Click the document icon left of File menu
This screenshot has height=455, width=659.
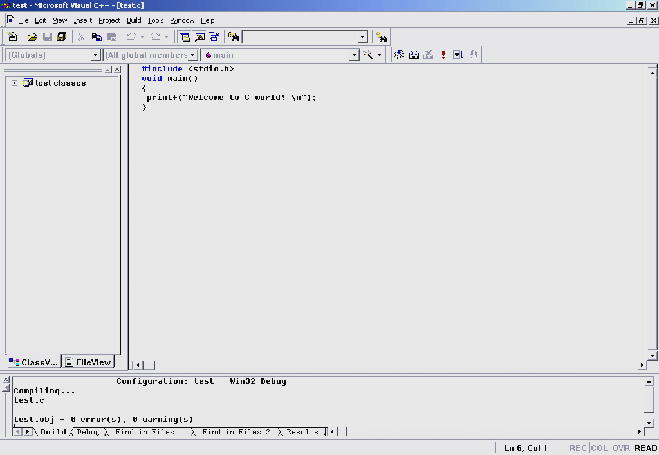[x=10, y=20]
